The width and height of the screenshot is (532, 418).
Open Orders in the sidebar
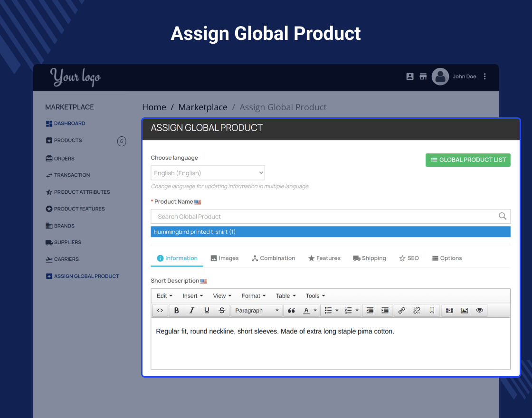click(60, 159)
